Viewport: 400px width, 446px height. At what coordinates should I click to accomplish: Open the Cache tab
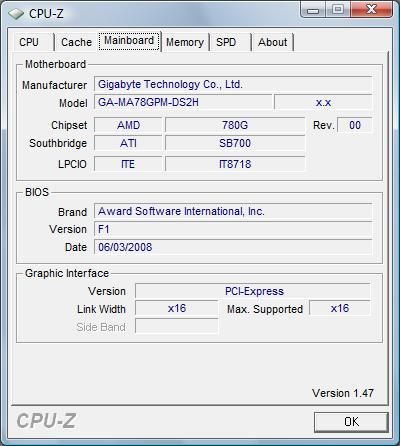point(76,42)
